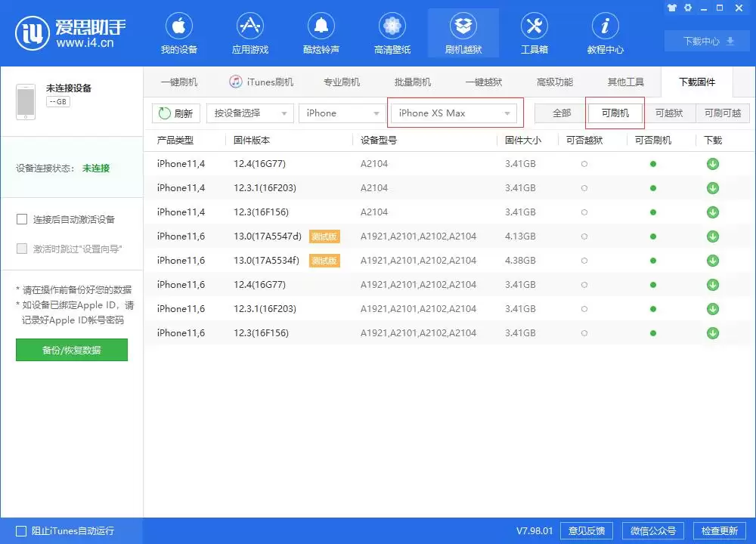Expand the 按设备选择 dropdown

[249, 113]
